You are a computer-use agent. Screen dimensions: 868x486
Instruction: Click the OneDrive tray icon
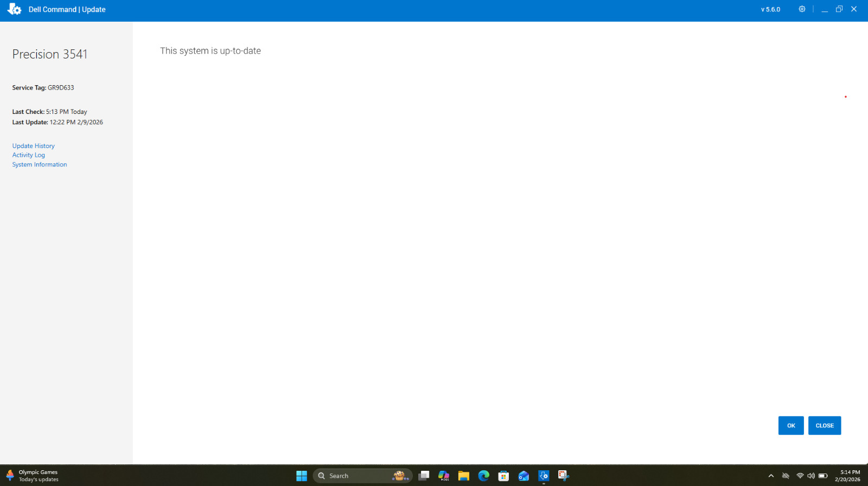pos(786,476)
